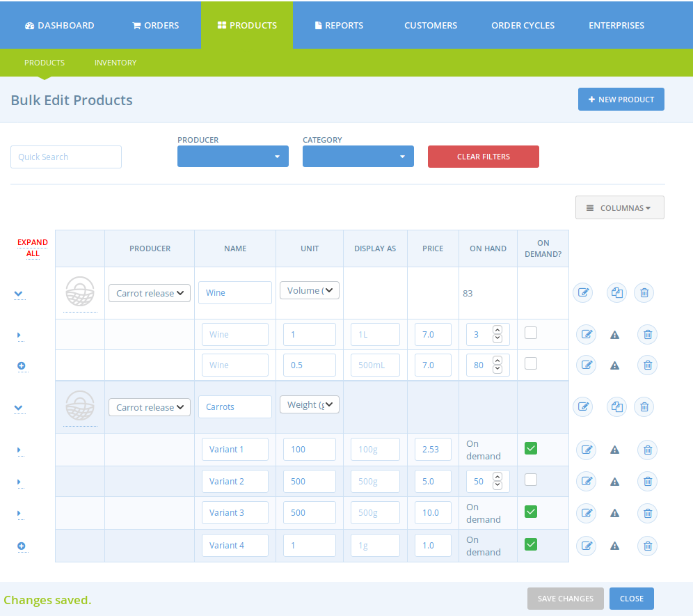Delete the Wine product
The image size is (693, 616).
644,293
